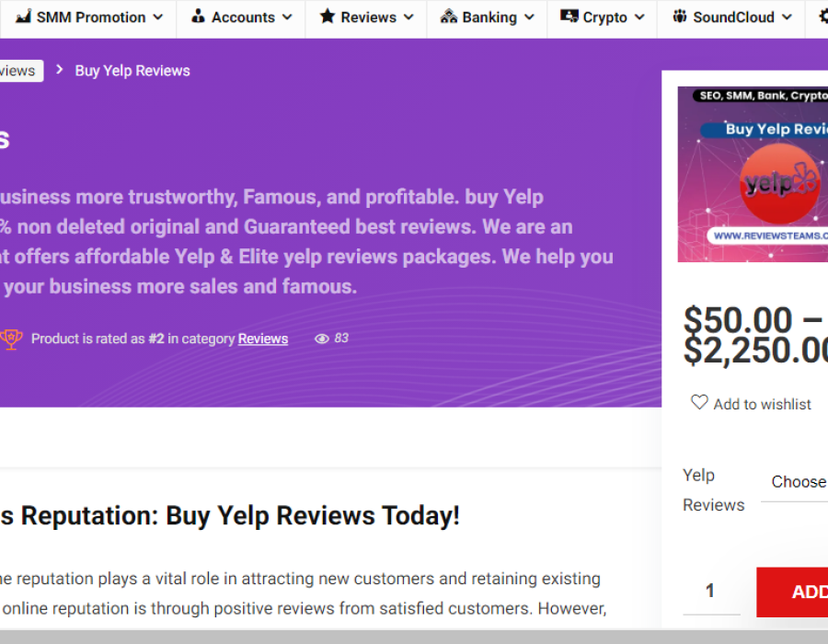
Task: Click the Crypto menu icon
Action: point(569,17)
